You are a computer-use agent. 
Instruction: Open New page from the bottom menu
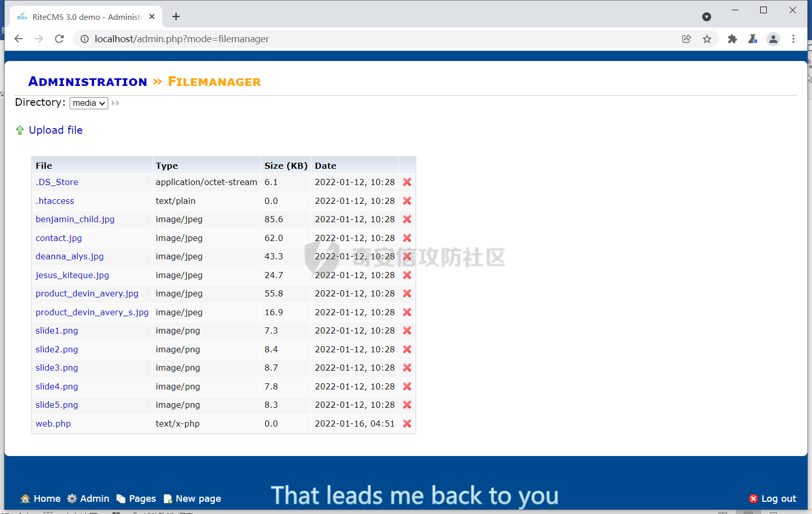[193, 499]
